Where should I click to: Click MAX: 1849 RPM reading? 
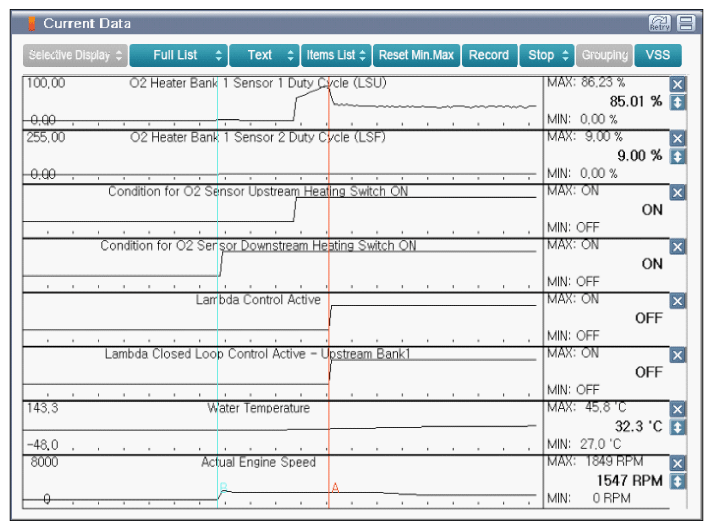595,461
